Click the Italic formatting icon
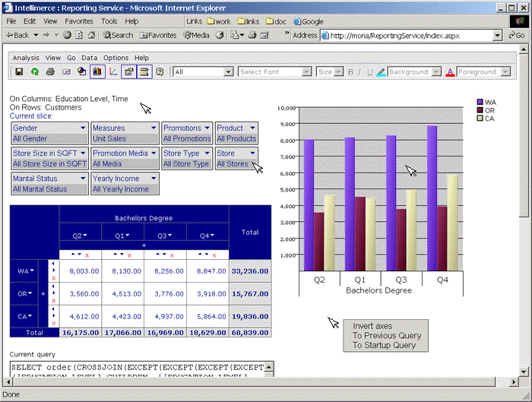The height and width of the screenshot is (402, 532). pos(359,72)
